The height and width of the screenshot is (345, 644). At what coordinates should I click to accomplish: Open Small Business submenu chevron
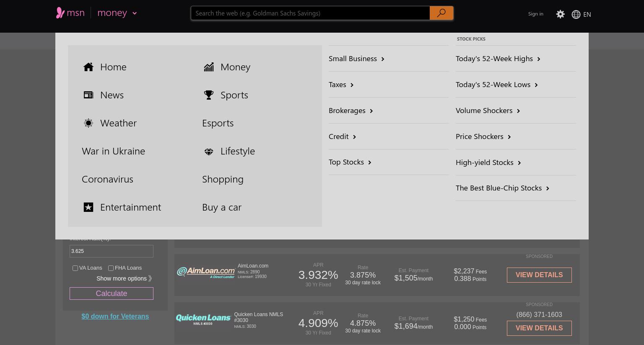382,59
